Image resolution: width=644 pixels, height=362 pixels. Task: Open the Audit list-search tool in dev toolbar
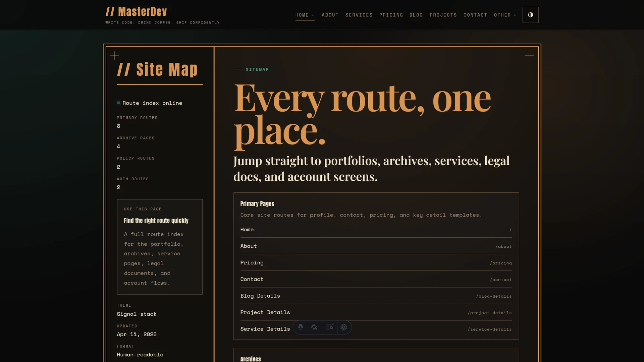coord(330,327)
